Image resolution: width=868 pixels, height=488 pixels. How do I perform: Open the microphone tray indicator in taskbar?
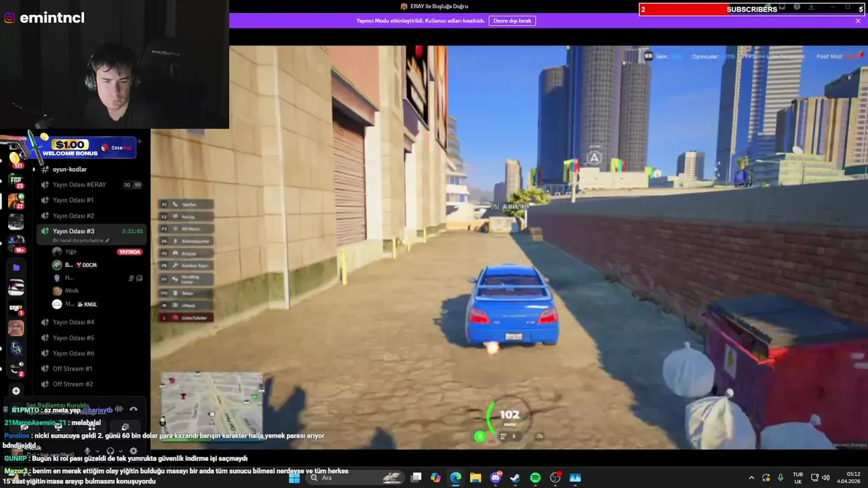tap(781, 478)
